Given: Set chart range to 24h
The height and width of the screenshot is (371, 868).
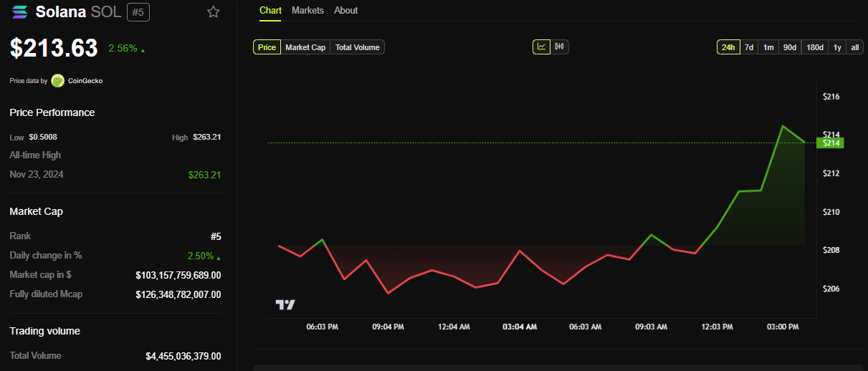Looking at the screenshot, I should [728, 47].
